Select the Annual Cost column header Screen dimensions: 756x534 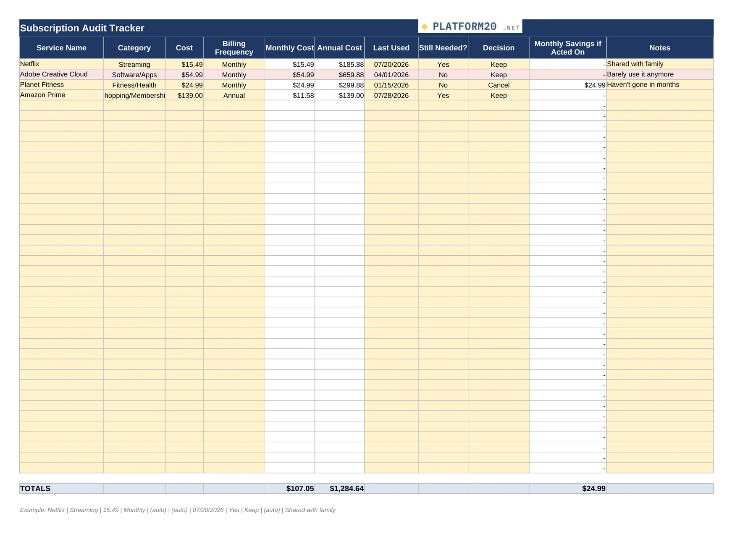pyautogui.click(x=340, y=48)
